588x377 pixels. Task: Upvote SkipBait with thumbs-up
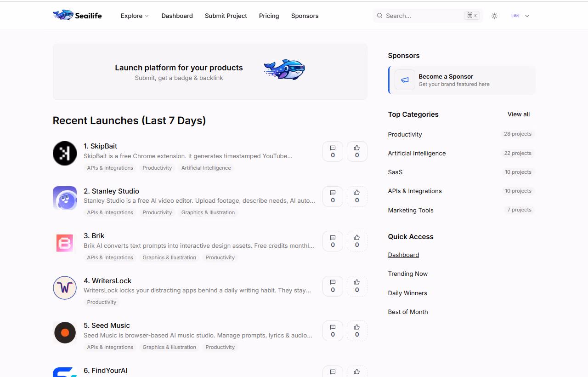click(x=357, y=151)
